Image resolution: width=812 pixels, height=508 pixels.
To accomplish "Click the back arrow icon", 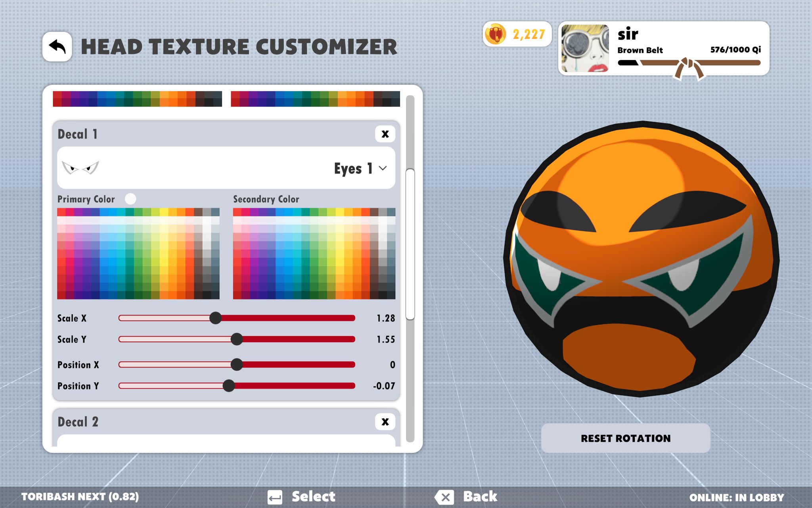I will (57, 47).
